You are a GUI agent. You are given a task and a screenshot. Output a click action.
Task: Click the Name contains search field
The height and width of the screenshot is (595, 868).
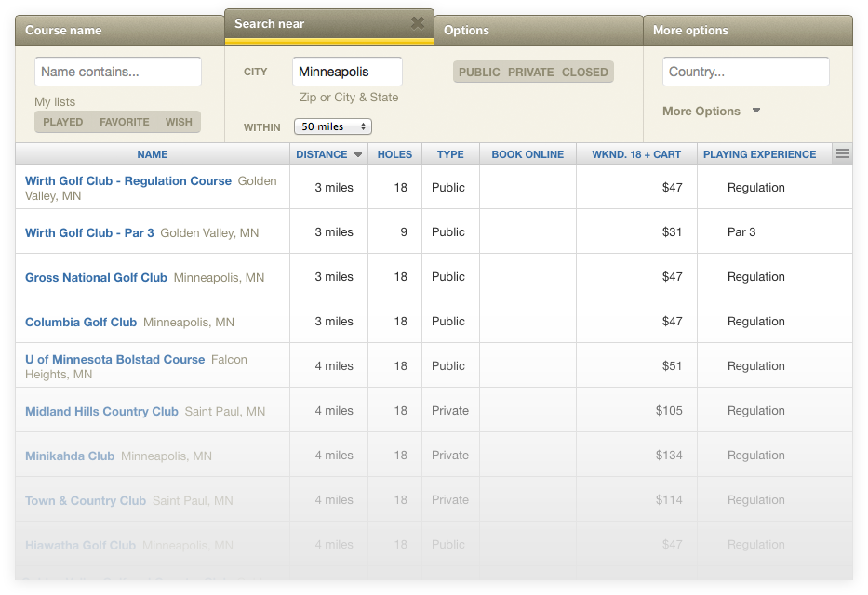pos(117,71)
